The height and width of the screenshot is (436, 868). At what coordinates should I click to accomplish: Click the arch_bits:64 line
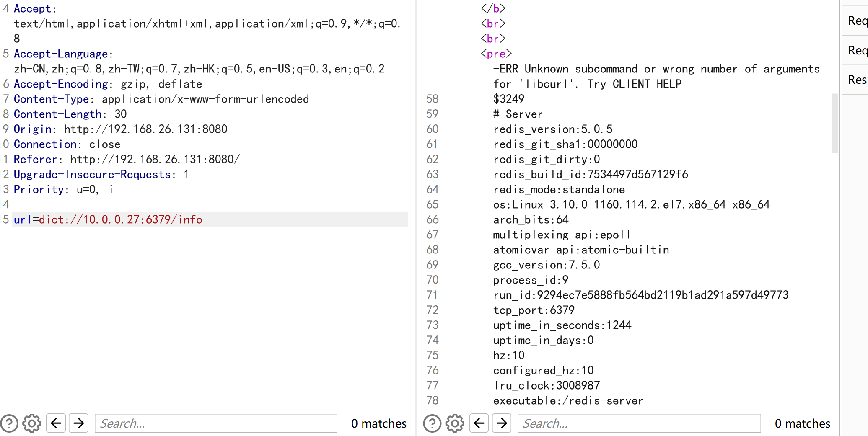coord(531,219)
